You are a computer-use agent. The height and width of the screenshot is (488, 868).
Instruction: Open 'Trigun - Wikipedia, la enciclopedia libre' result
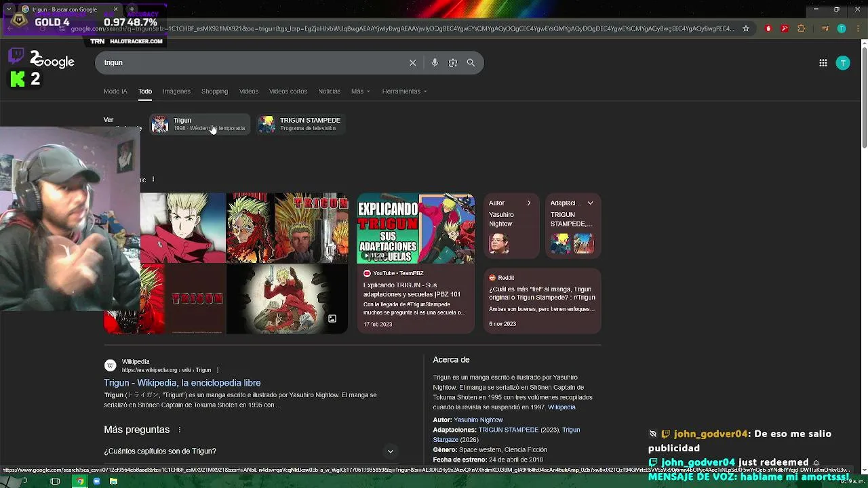click(x=182, y=383)
